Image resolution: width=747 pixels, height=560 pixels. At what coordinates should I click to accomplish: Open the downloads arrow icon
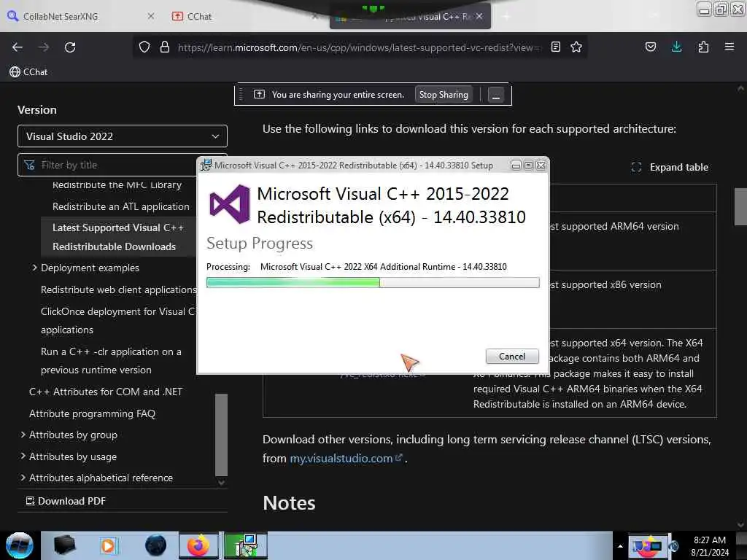click(x=676, y=47)
